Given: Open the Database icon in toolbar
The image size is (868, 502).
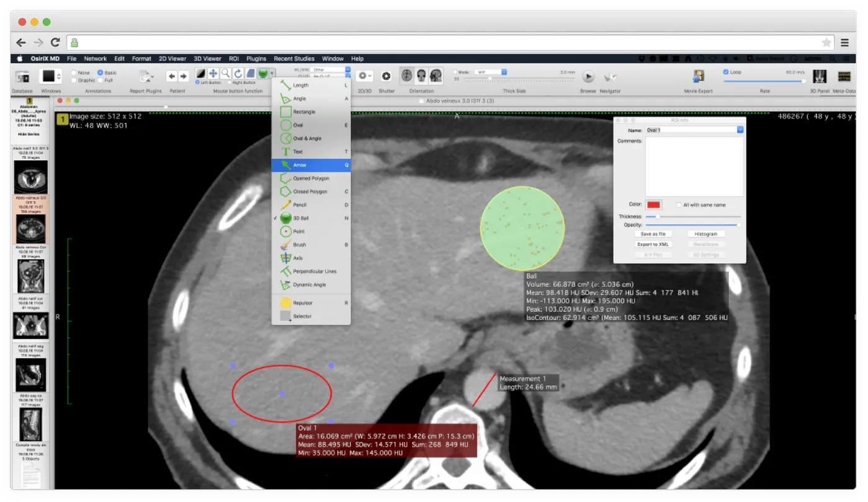Looking at the screenshot, I should [x=23, y=77].
